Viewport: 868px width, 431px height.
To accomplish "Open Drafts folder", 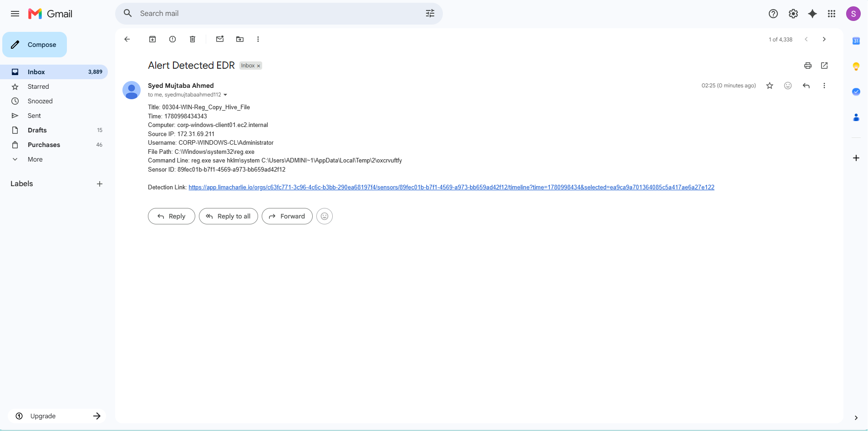I will click(54, 130).
